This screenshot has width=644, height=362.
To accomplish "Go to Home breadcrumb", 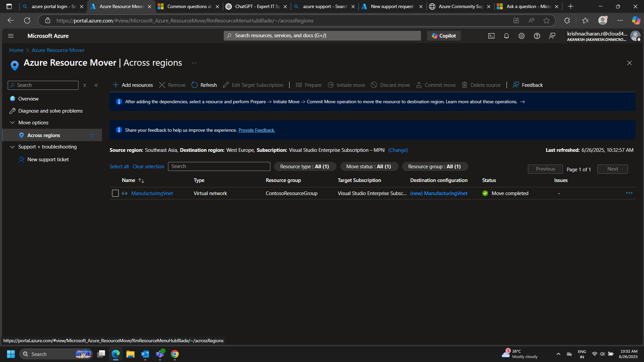I will [x=16, y=50].
